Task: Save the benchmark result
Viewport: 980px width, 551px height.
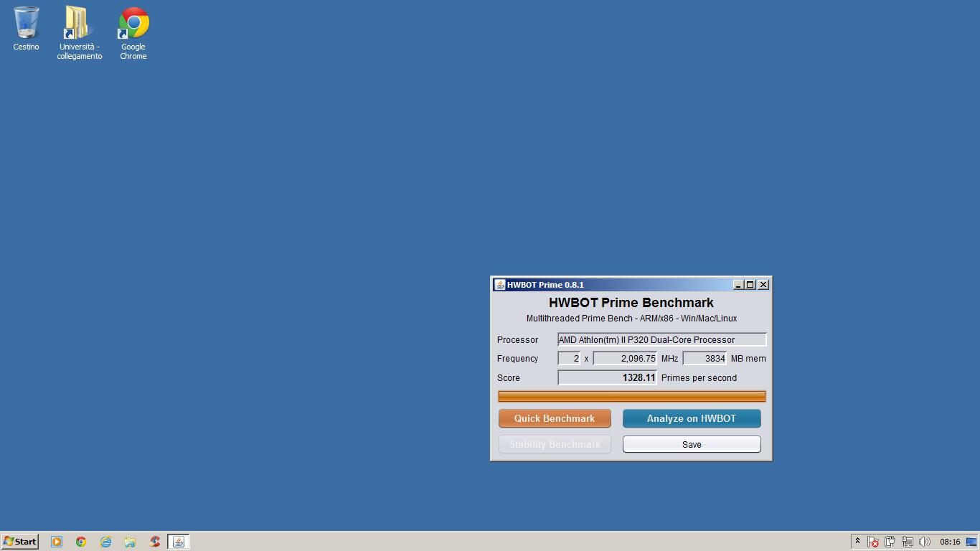Action: [692, 444]
